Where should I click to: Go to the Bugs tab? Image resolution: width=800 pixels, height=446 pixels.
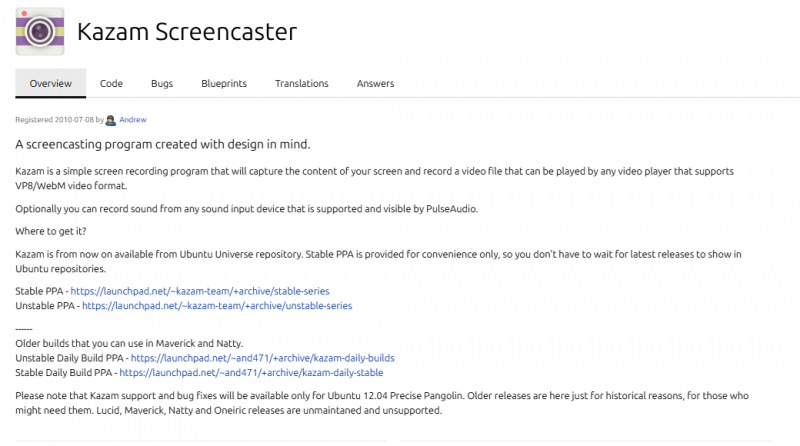pyautogui.click(x=162, y=84)
